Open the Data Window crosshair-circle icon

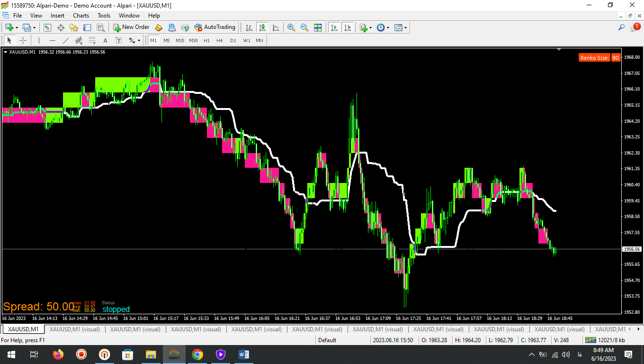click(x=61, y=27)
